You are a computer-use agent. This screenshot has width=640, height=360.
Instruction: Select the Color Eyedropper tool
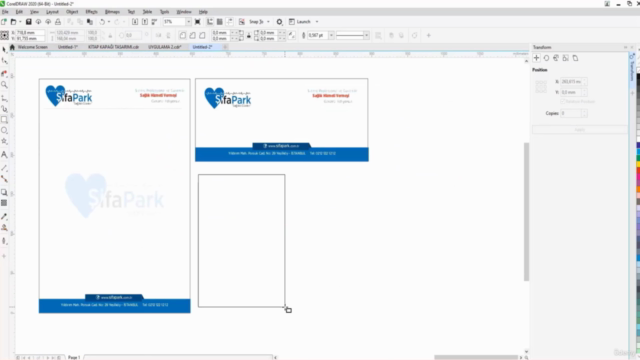[x=4, y=216]
